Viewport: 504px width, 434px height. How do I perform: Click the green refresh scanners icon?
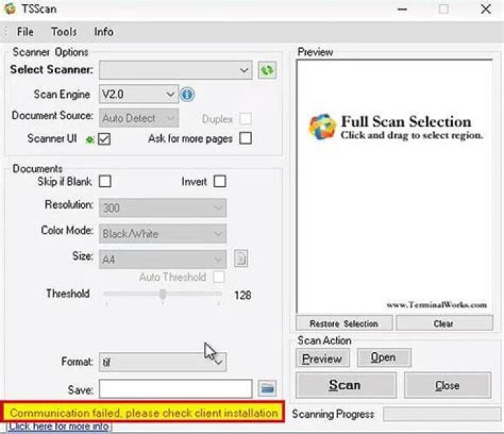click(266, 70)
